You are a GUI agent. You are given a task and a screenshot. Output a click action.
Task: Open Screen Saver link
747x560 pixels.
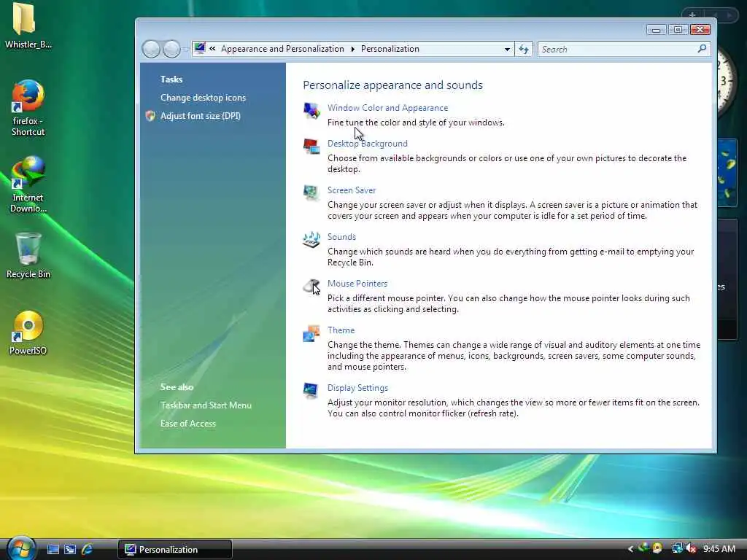(352, 190)
